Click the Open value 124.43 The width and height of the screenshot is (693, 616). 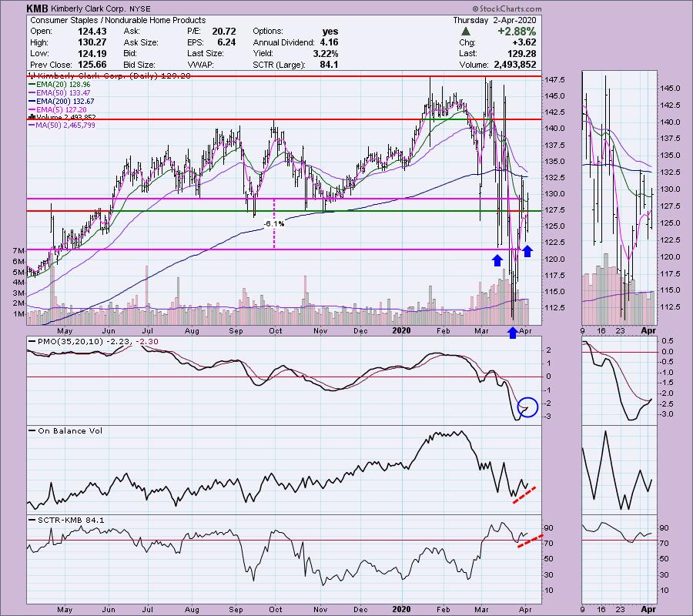coord(92,32)
